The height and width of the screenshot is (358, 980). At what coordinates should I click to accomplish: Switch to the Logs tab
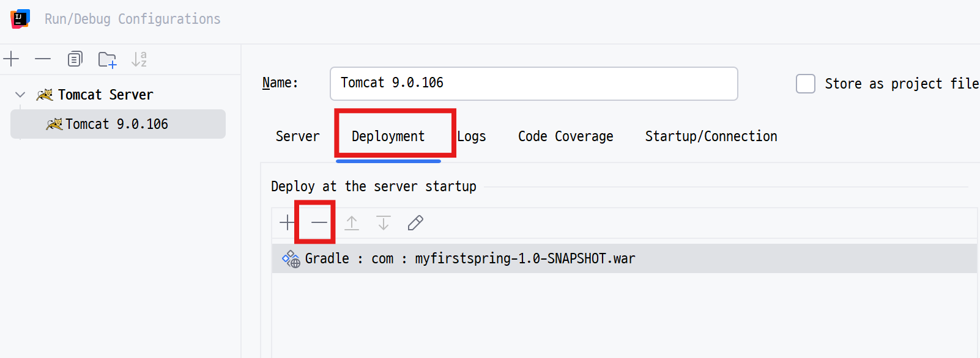point(472,136)
